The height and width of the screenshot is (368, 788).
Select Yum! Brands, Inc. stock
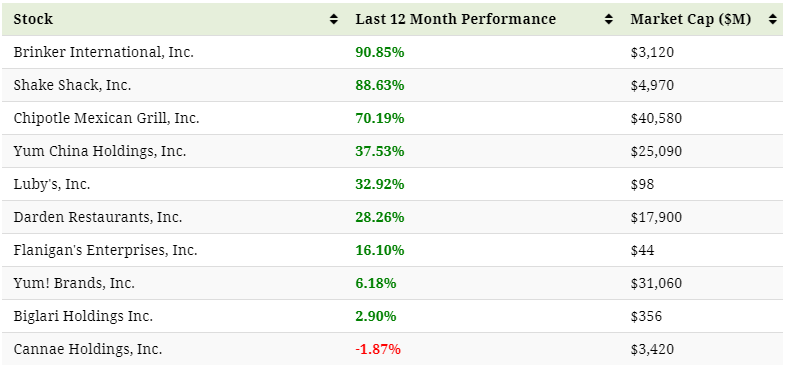74,283
